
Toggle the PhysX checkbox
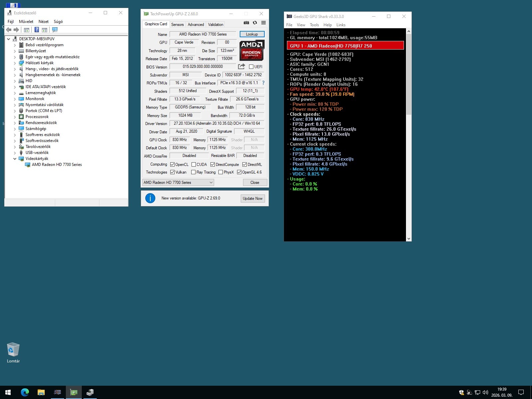[221, 172]
